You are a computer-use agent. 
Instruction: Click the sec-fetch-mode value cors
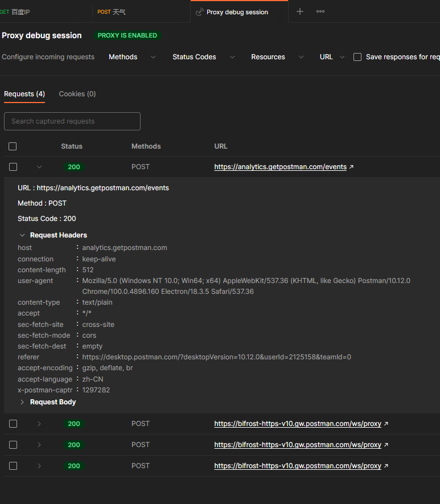[89, 335]
